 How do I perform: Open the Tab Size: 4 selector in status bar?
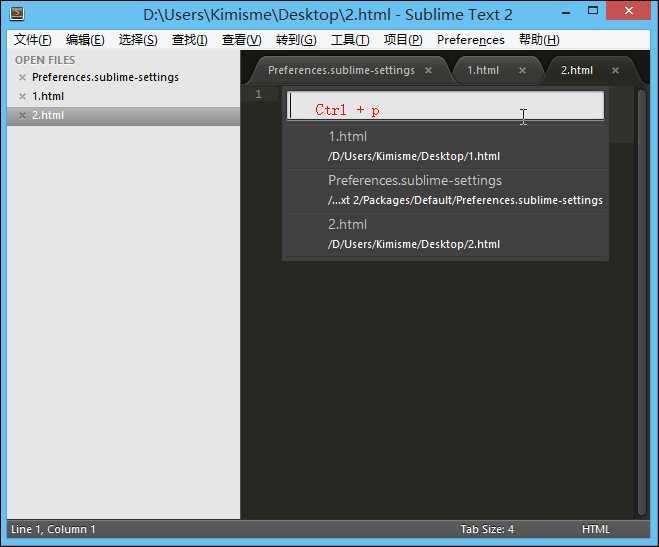[x=487, y=529]
